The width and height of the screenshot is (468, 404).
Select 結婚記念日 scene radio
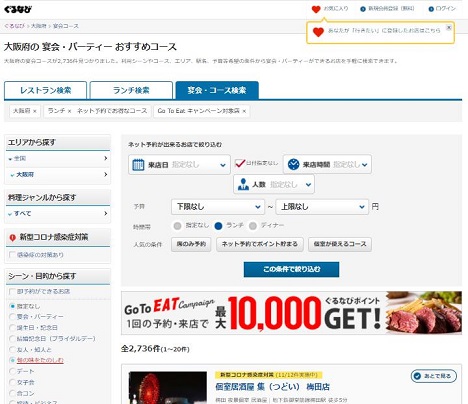click(x=12, y=339)
